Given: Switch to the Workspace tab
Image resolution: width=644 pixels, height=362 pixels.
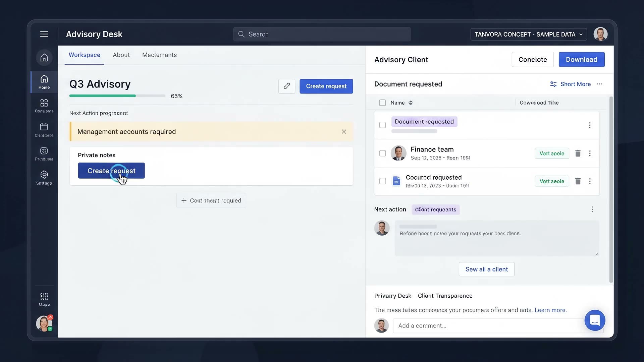Looking at the screenshot, I should pyautogui.click(x=85, y=55).
